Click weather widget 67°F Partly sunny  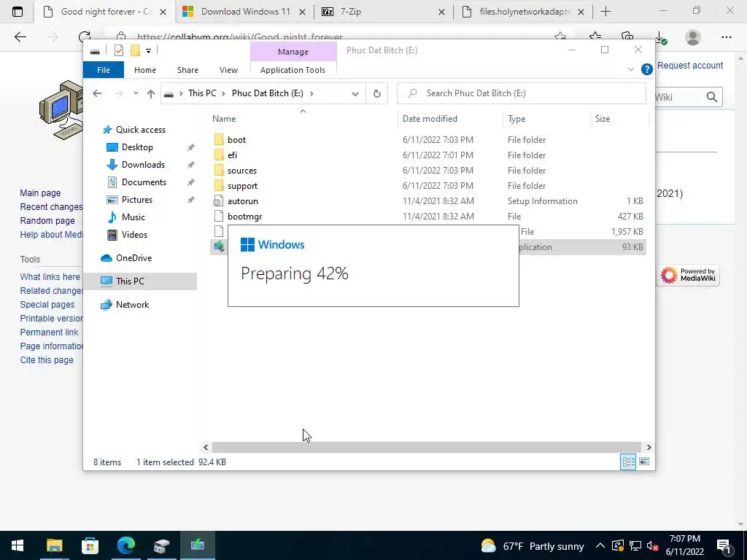[x=532, y=546]
